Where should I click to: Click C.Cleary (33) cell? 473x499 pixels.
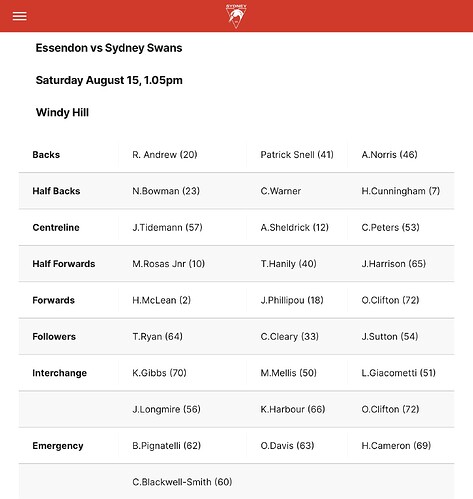click(x=289, y=336)
